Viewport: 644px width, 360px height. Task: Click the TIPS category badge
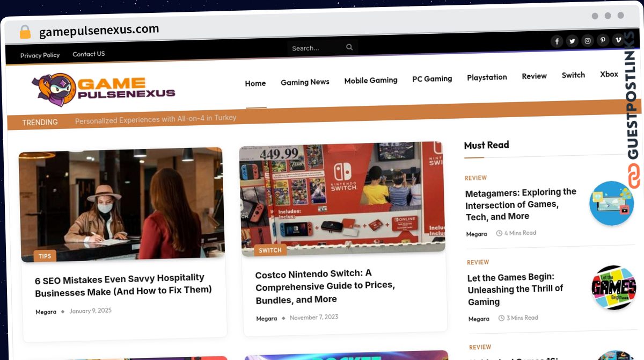[x=45, y=256]
